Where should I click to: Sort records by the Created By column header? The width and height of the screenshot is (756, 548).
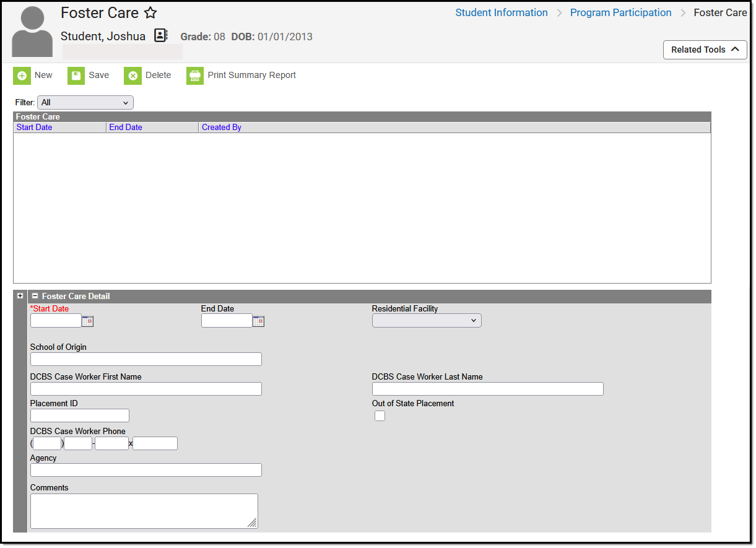click(x=221, y=127)
